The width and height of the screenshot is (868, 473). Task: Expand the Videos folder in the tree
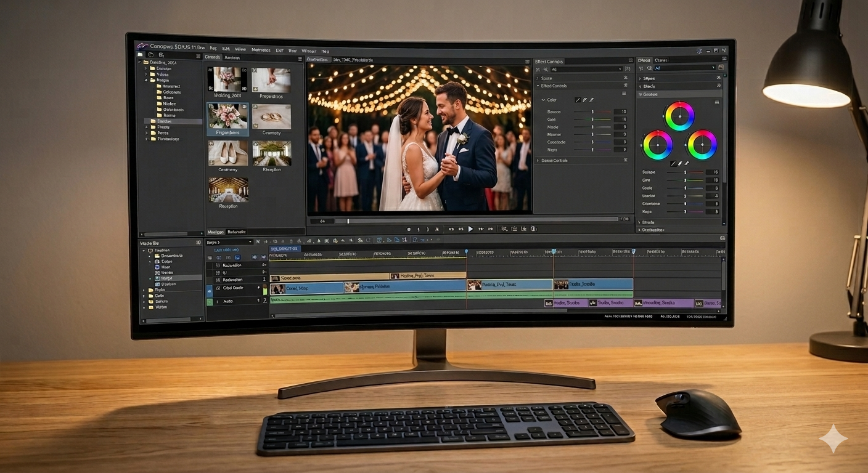[147, 75]
